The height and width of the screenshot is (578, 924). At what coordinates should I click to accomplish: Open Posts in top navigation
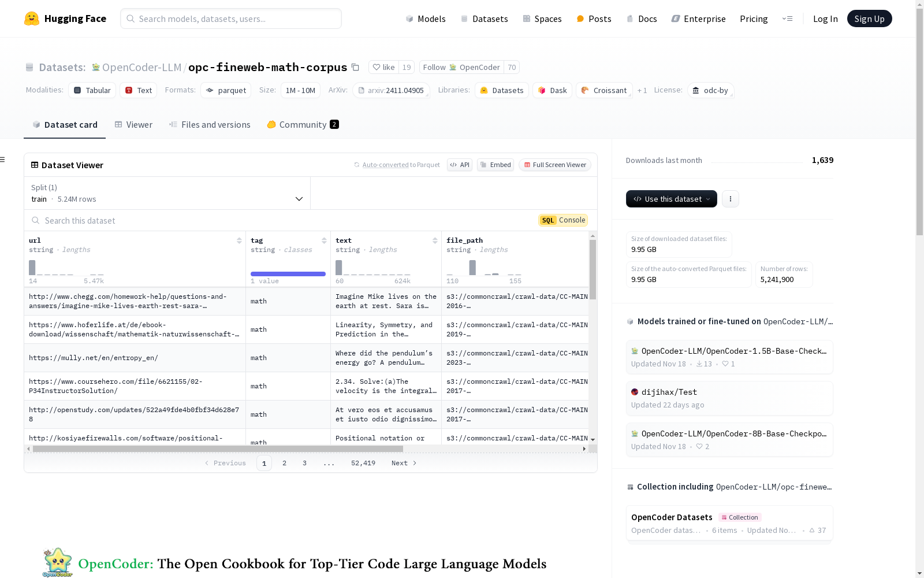(x=594, y=19)
